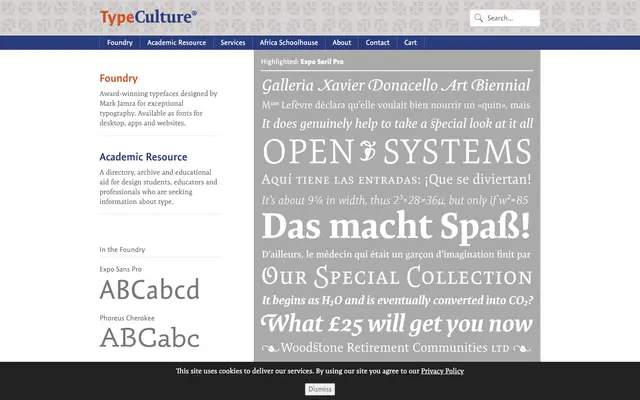Click the ornament between OPEN and SYSTEMS
The width and height of the screenshot is (640, 400).
coord(368,151)
